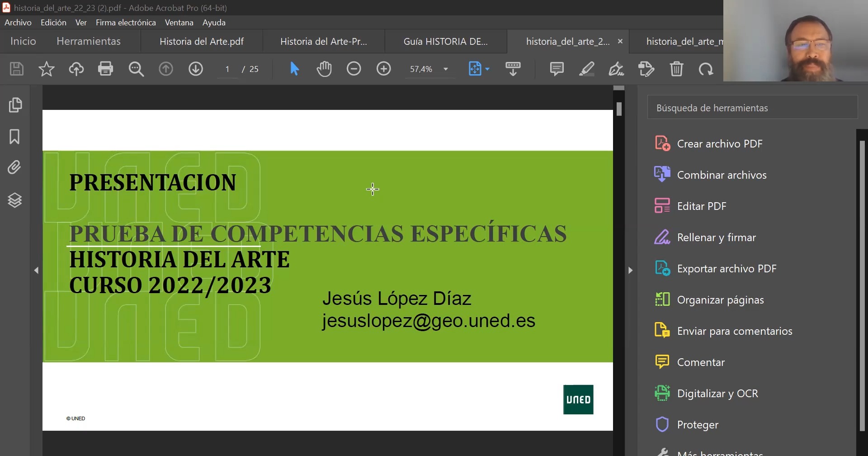The image size is (868, 456).
Task: Switch to the Inicio tab
Action: (x=23, y=41)
